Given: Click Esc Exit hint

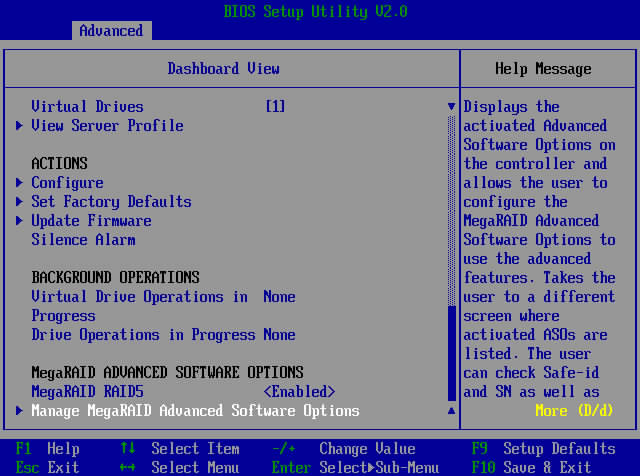Looking at the screenshot, I should click(x=47, y=467).
